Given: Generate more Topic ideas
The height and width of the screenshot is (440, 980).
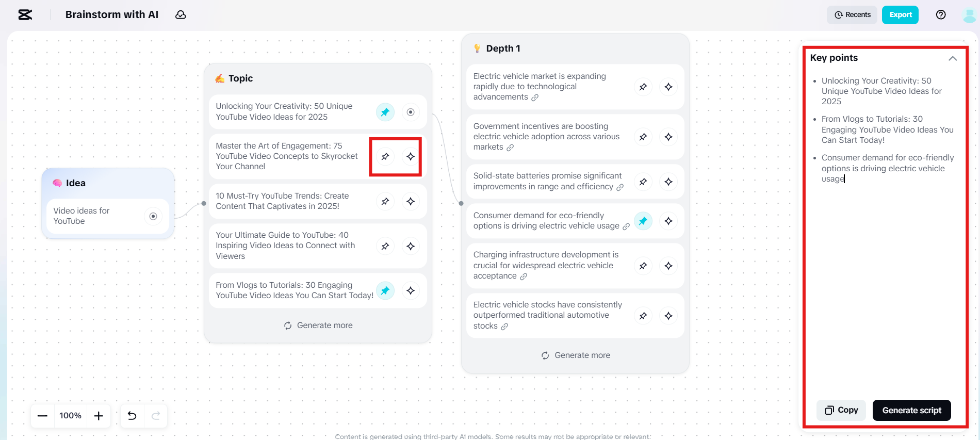Looking at the screenshot, I should (x=318, y=325).
